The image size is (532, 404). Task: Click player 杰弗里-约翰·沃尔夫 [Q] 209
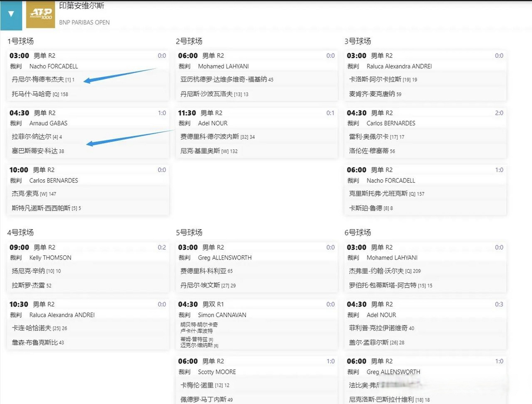[x=385, y=271]
